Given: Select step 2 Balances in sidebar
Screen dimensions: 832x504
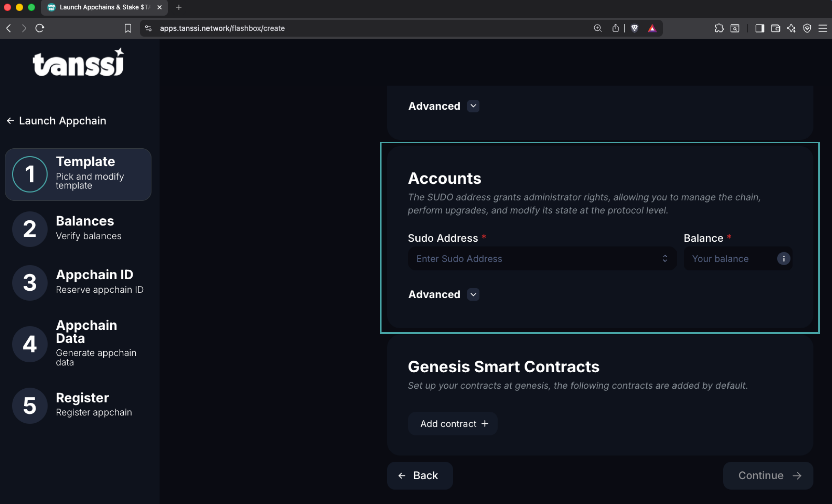Looking at the screenshot, I should pos(78,228).
